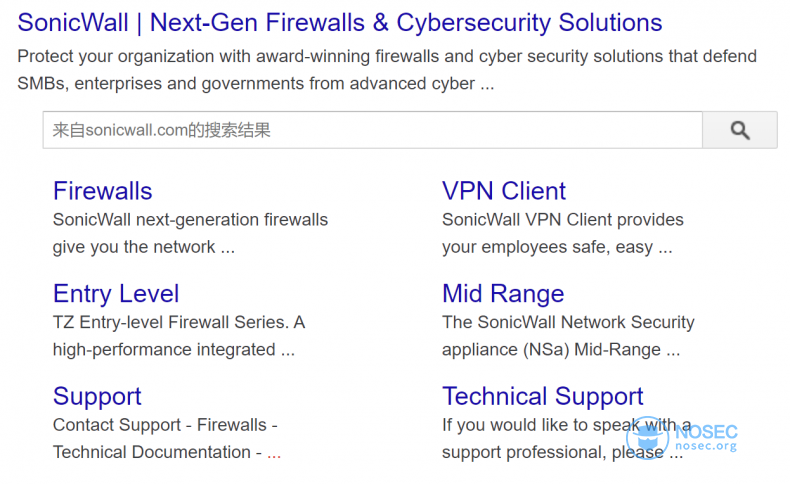This screenshot has height=484, width=790.
Task: Open the Firewalls sitelink
Action: [x=103, y=191]
